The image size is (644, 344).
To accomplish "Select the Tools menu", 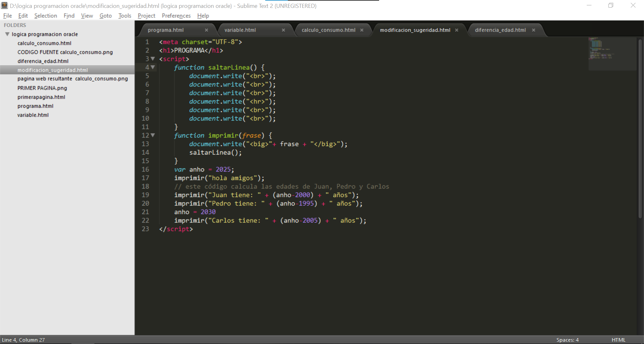I will 125,16.
